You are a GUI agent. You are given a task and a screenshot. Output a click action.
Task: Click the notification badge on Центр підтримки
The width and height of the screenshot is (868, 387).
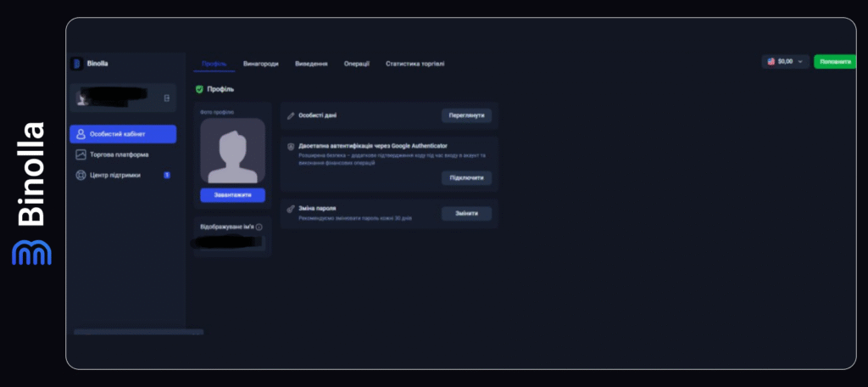[167, 176]
